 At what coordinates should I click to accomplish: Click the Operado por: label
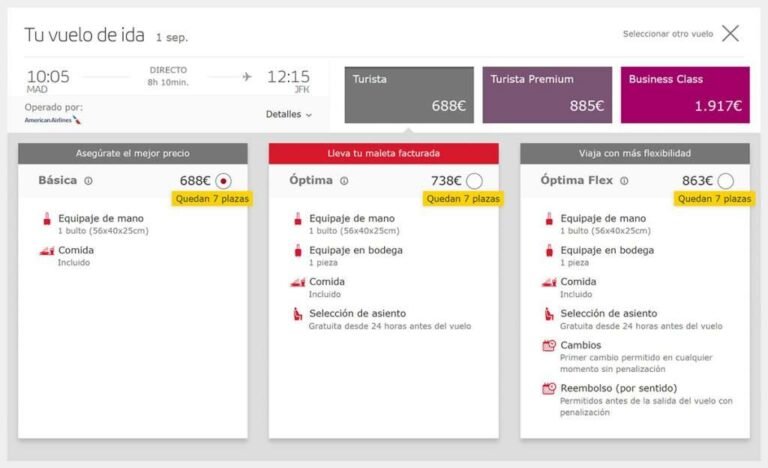point(53,107)
